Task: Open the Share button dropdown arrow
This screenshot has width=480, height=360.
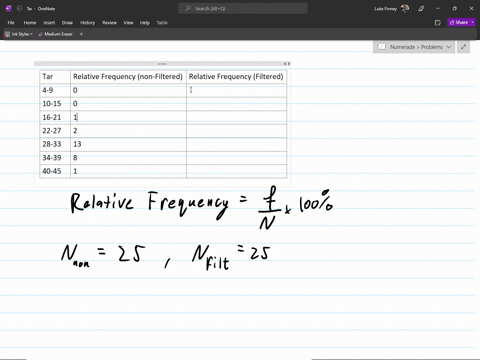Action: [x=473, y=23]
